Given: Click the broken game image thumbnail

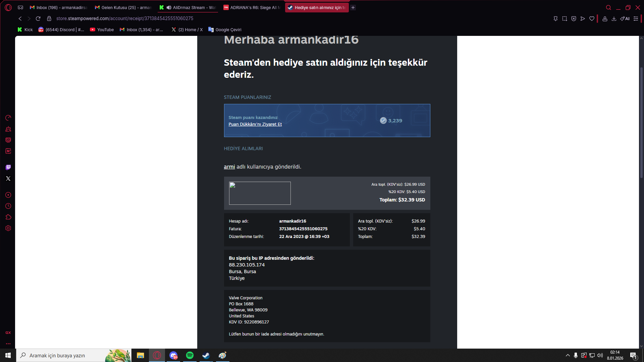Looking at the screenshot, I should (x=260, y=193).
